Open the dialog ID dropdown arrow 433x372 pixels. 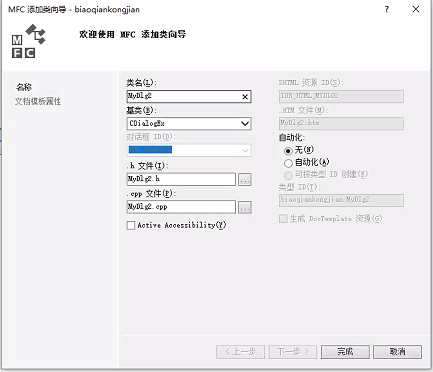pyautogui.click(x=245, y=150)
